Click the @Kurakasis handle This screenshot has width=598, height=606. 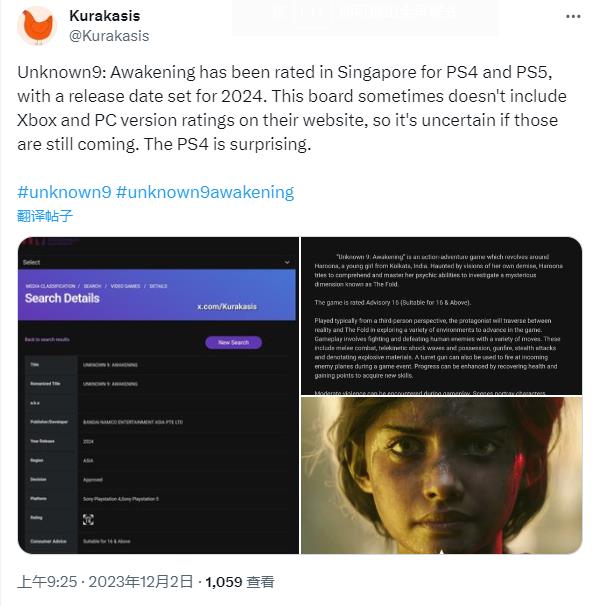click(x=109, y=36)
